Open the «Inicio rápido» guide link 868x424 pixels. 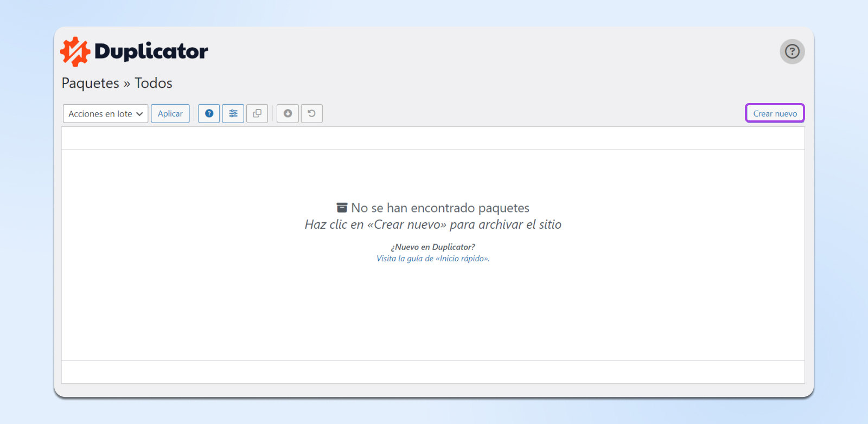(433, 259)
